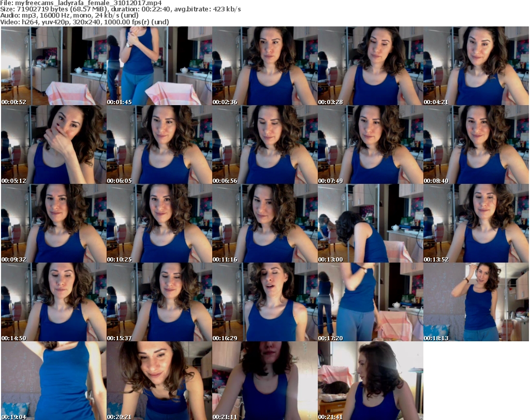Select the thumbnail frame at 00:03:28
The height and width of the screenshot is (420, 530).
370,66
